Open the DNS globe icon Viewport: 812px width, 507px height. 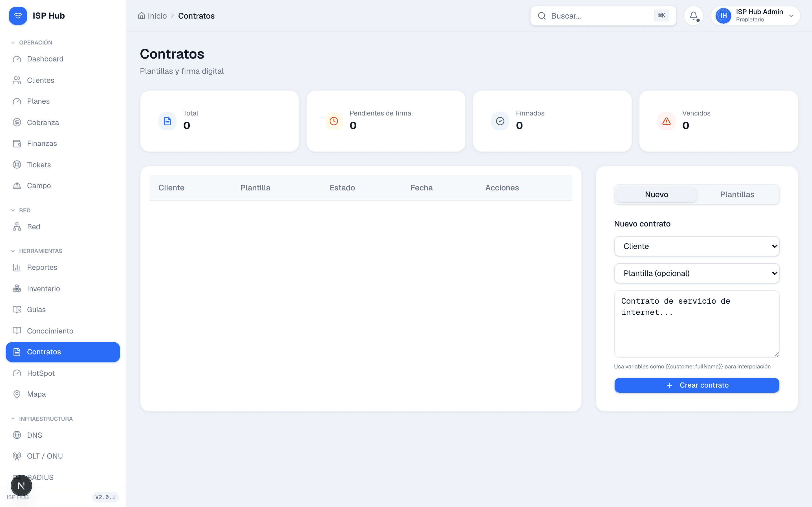tap(17, 435)
